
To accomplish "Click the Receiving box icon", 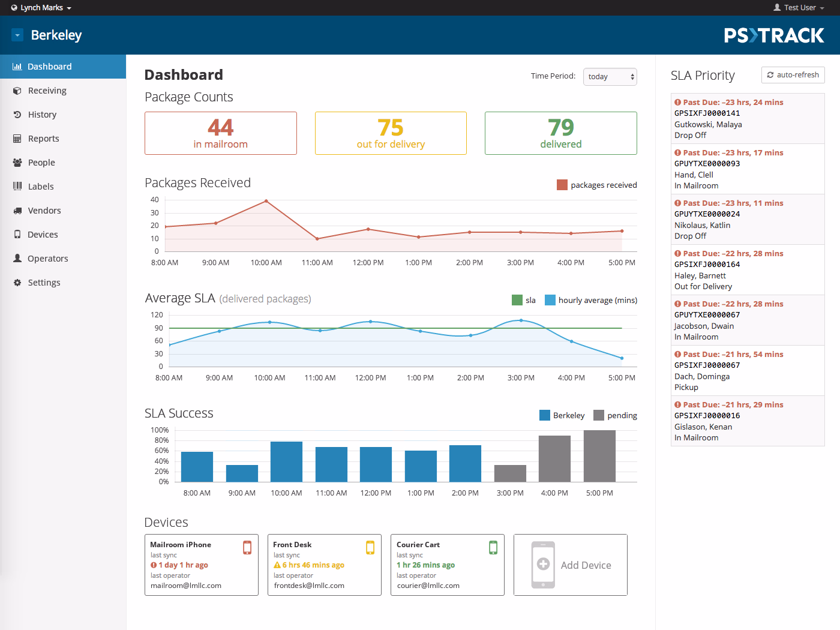I will point(17,91).
